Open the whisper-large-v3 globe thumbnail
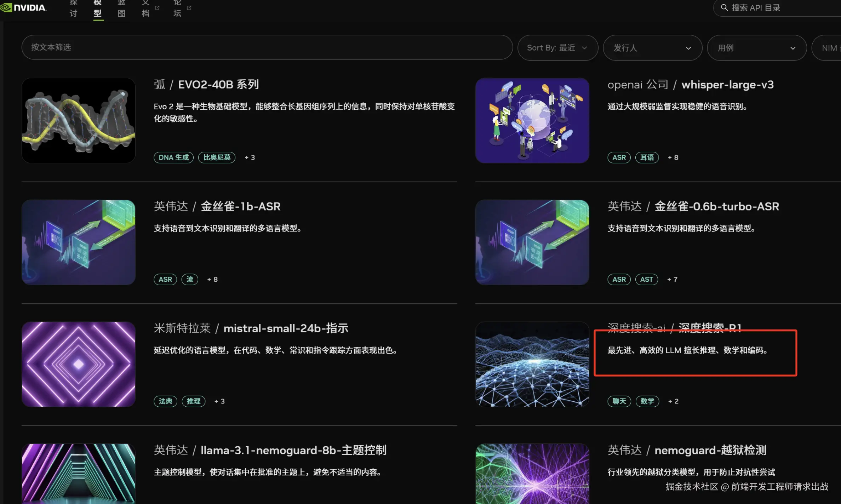Image resolution: width=841 pixels, height=504 pixels. pos(532,120)
